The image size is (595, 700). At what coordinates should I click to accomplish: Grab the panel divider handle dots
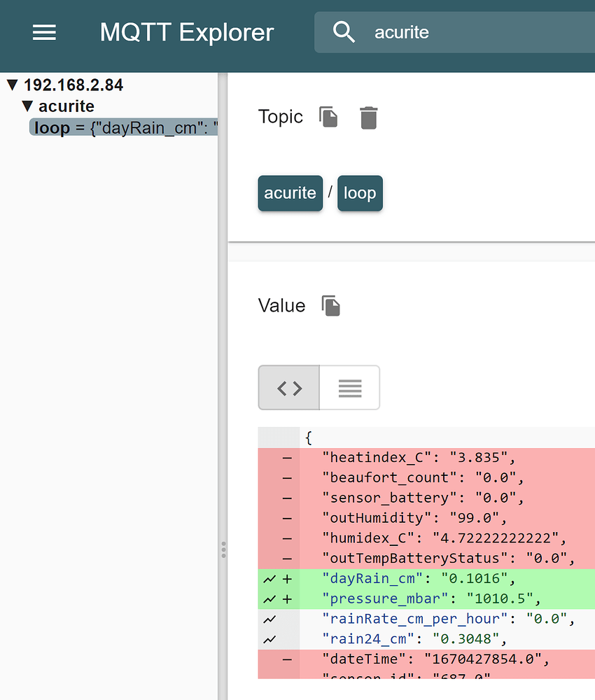tap(223, 549)
